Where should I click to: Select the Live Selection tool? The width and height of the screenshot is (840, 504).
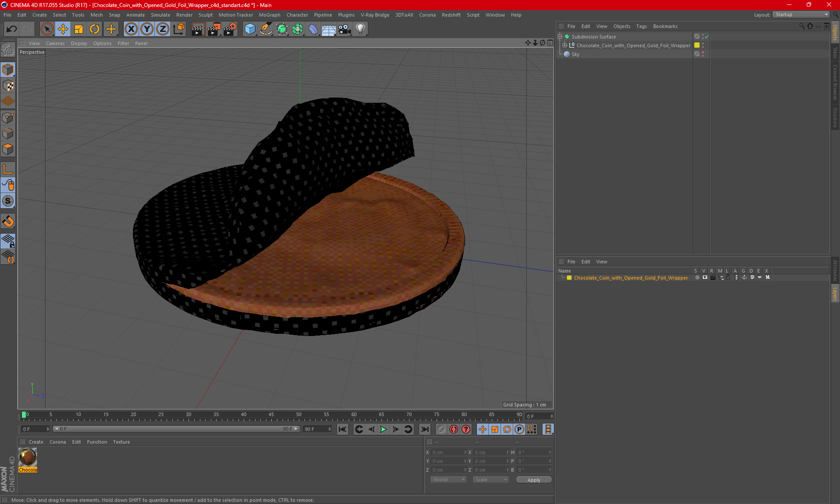coord(47,29)
